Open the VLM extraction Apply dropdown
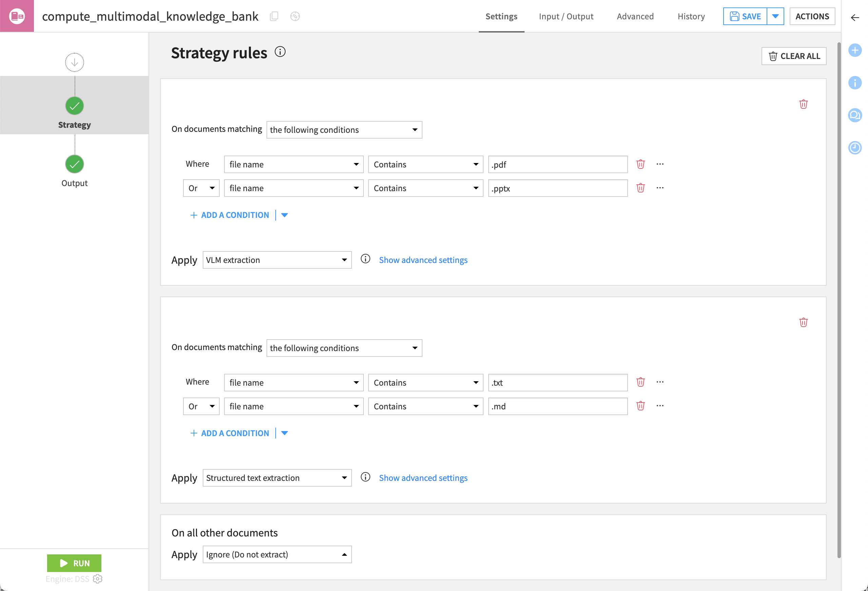868x591 pixels. [x=277, y=260]
